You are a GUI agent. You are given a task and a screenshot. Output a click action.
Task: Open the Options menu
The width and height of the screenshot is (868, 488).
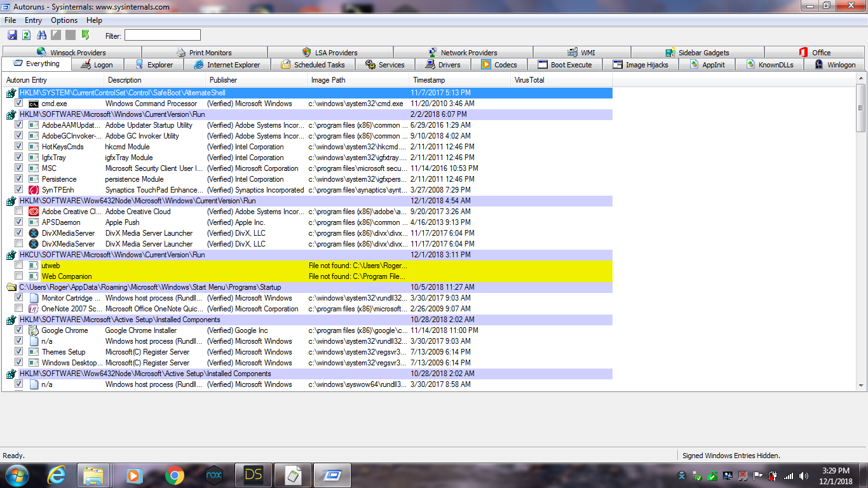64,20
